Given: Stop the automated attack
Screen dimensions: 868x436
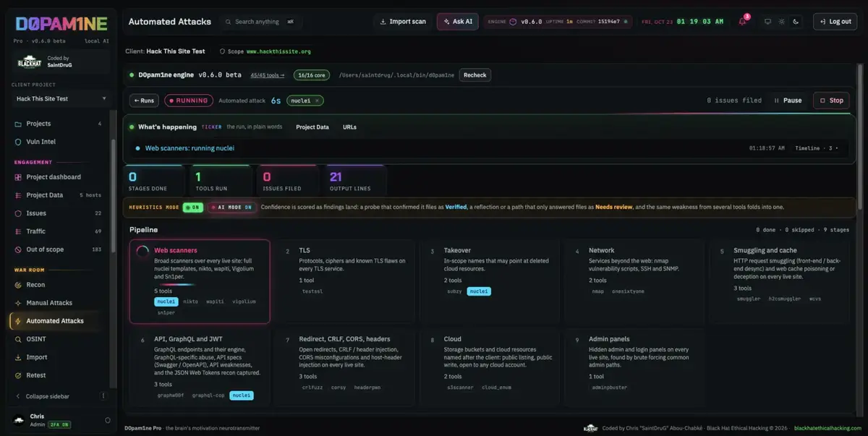Looking at the screenshot, I should [x=831, y=101].
